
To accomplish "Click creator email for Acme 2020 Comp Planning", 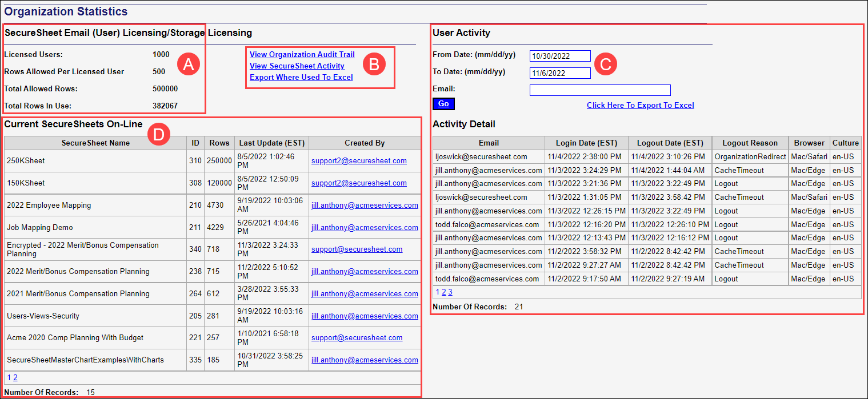I will (357, 338).
